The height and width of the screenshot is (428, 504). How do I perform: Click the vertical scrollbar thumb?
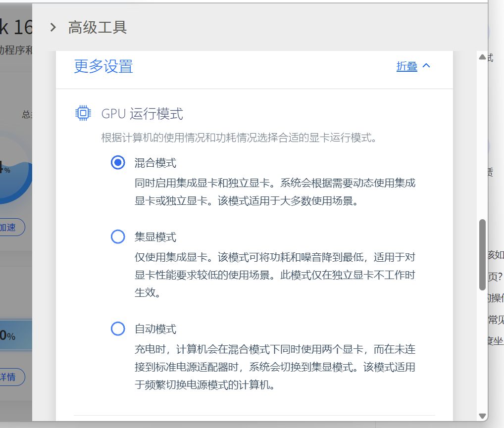pos(482,255)
